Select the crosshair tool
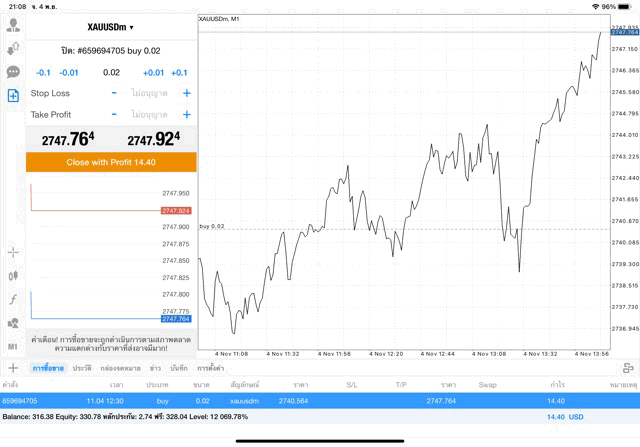Screen dimensions: 640x447 tap(13, 253)
